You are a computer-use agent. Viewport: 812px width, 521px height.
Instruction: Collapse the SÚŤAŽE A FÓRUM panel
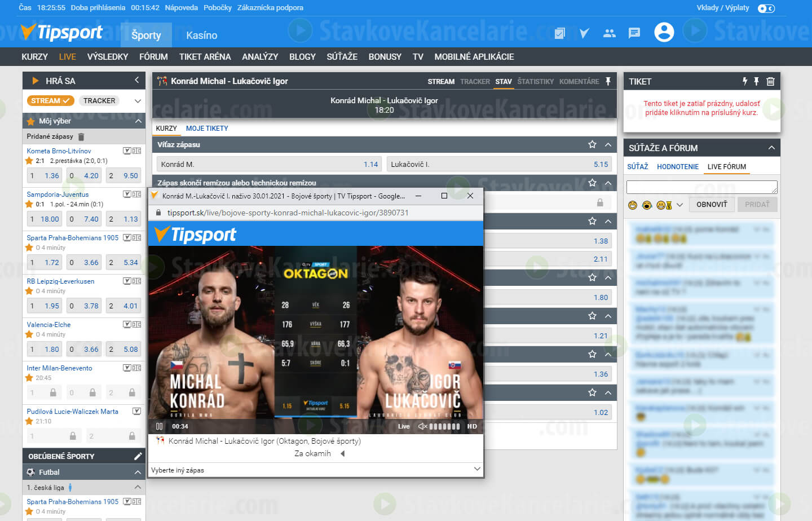771,148
